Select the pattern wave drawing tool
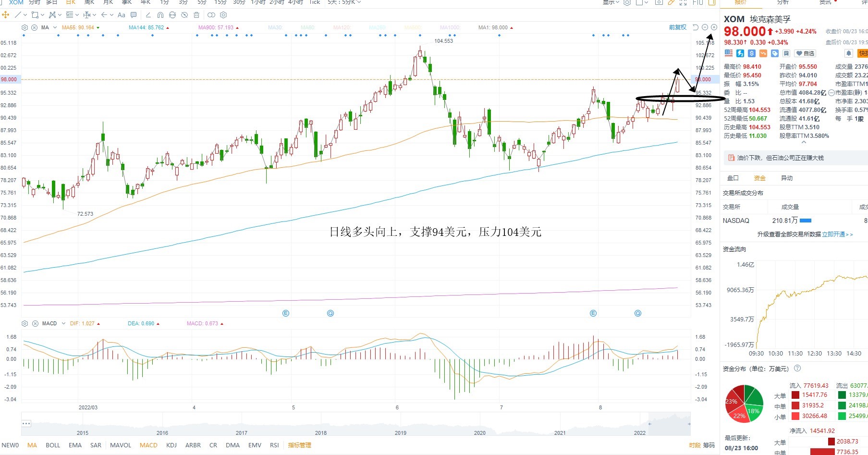 (x=52, y=15)
